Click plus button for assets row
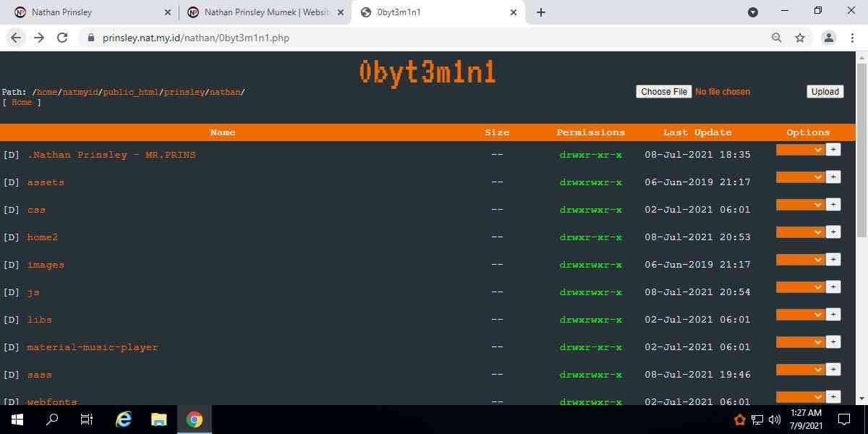 (833, 177)
